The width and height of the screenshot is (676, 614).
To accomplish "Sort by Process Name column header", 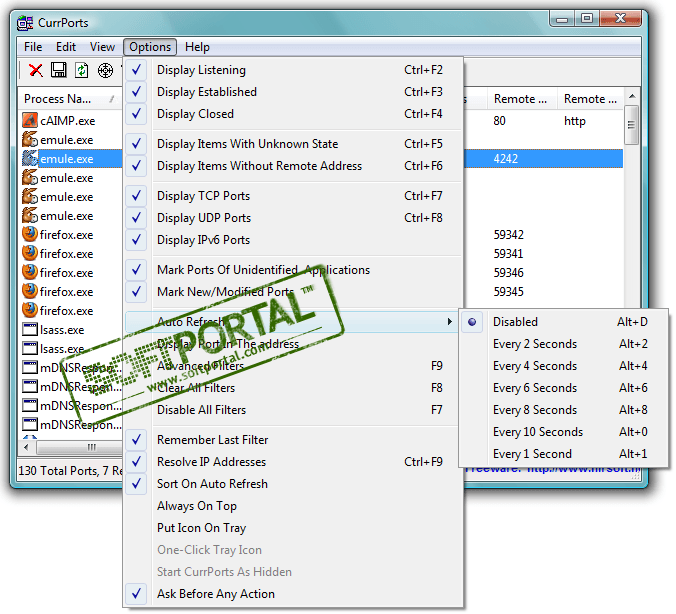I will click(70, 99).
